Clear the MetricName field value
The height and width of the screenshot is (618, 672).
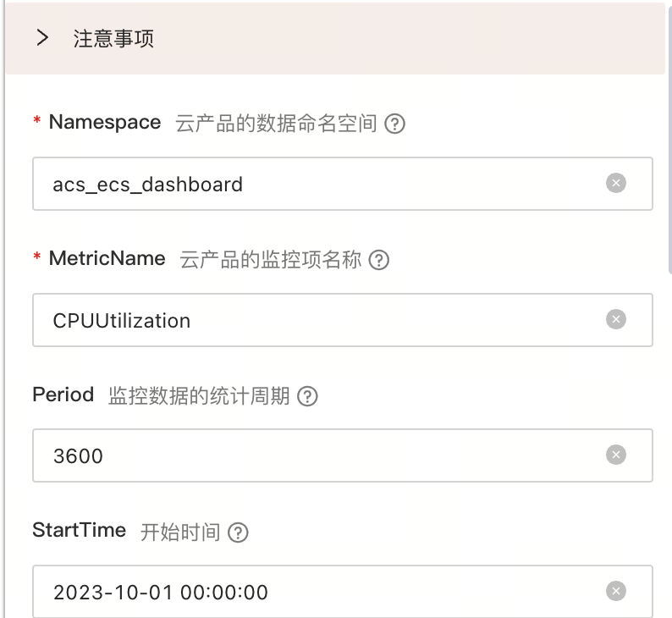click(x=616, y=319)
